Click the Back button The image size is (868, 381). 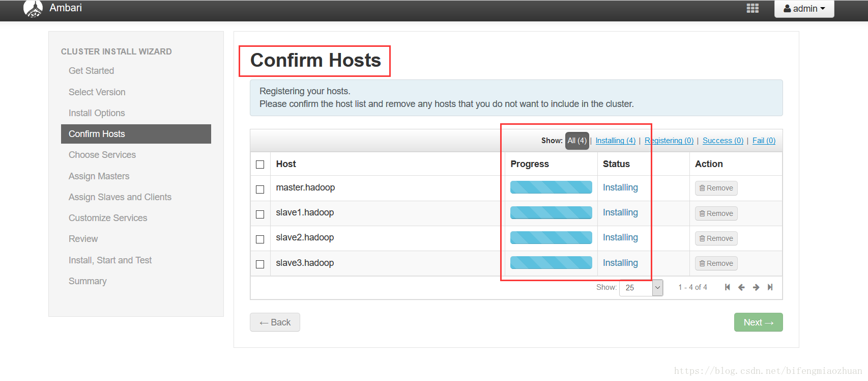click(275, 322)
